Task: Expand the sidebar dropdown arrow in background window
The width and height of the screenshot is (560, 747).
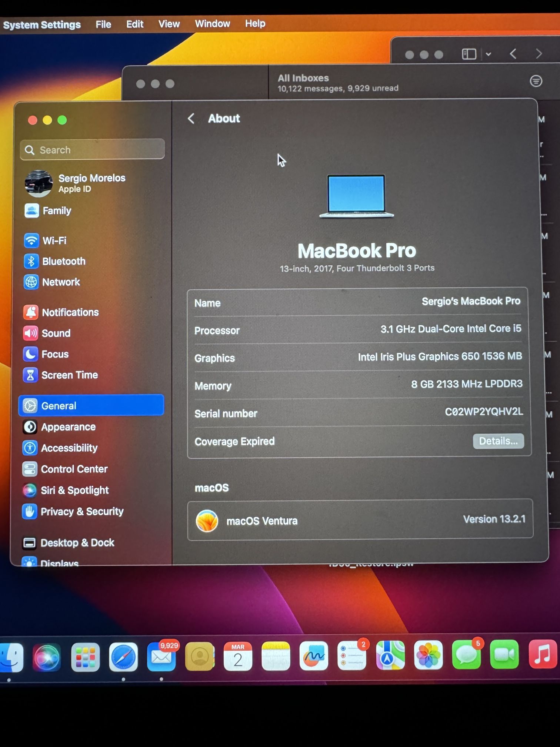Action: (488, 54)
